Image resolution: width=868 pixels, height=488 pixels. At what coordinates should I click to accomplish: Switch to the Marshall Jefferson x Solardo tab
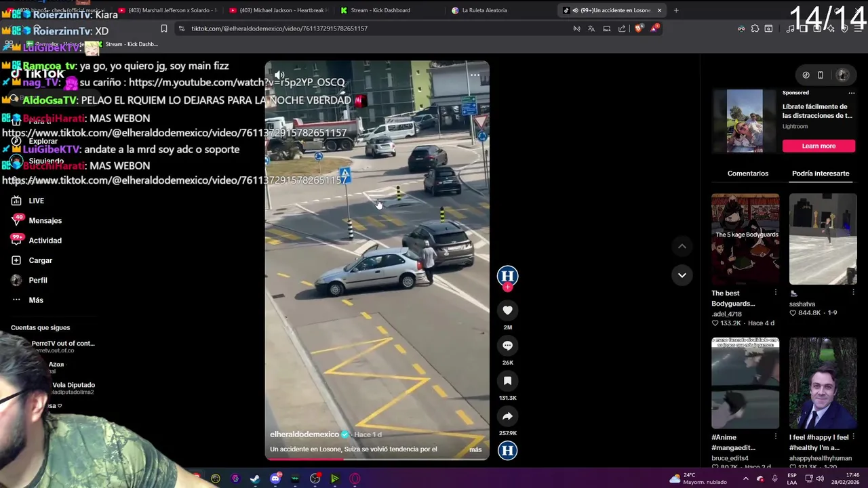click(167, 10)
